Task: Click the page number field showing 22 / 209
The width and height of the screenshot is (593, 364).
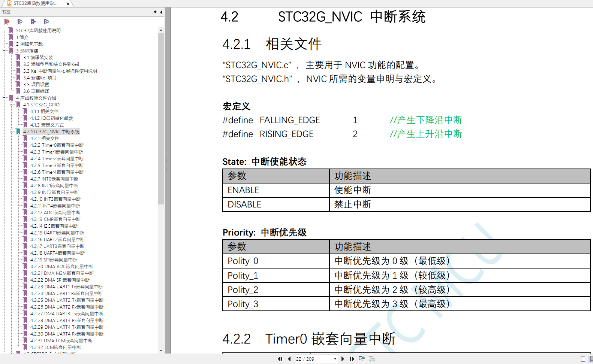Action: [314, 359]
